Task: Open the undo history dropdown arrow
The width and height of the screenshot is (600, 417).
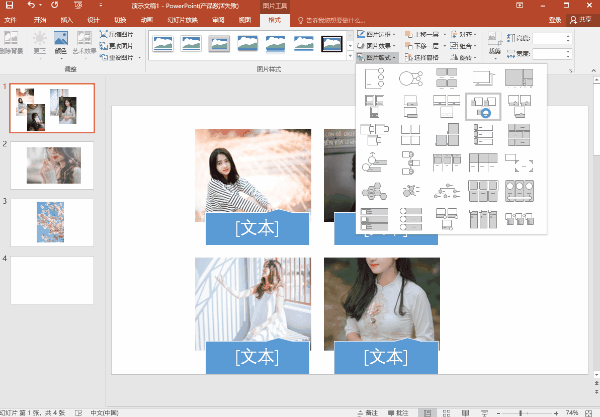Action: point(40,5)
